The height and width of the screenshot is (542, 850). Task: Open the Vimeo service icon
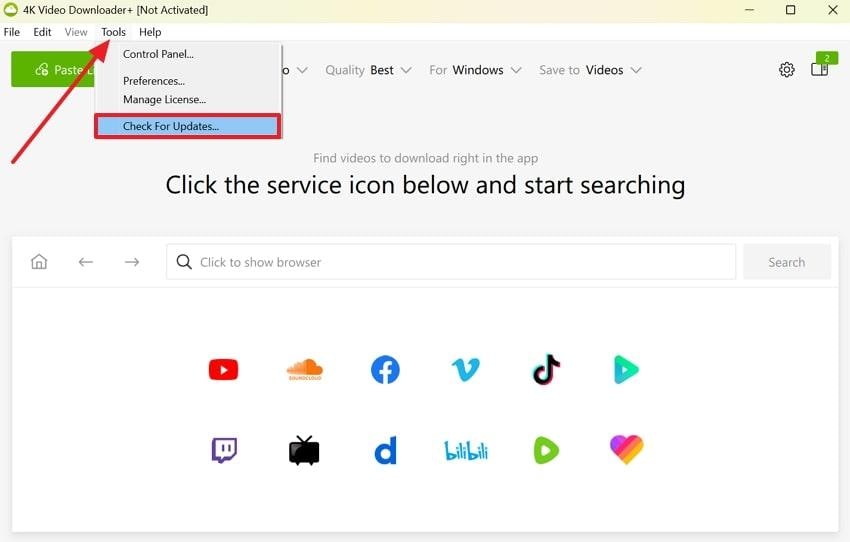point(466,370)
